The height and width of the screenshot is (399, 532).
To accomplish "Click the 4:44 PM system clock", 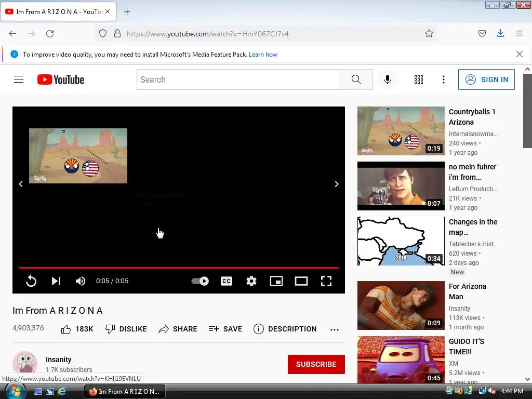I will click(512, 391).
